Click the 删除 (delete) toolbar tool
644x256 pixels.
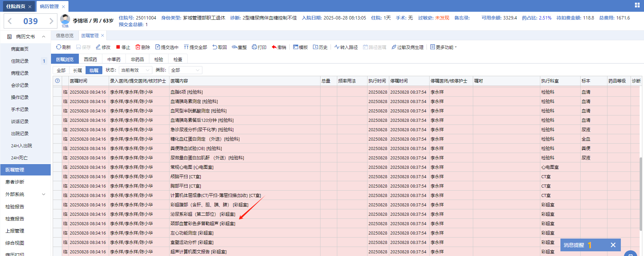[143, 47]
